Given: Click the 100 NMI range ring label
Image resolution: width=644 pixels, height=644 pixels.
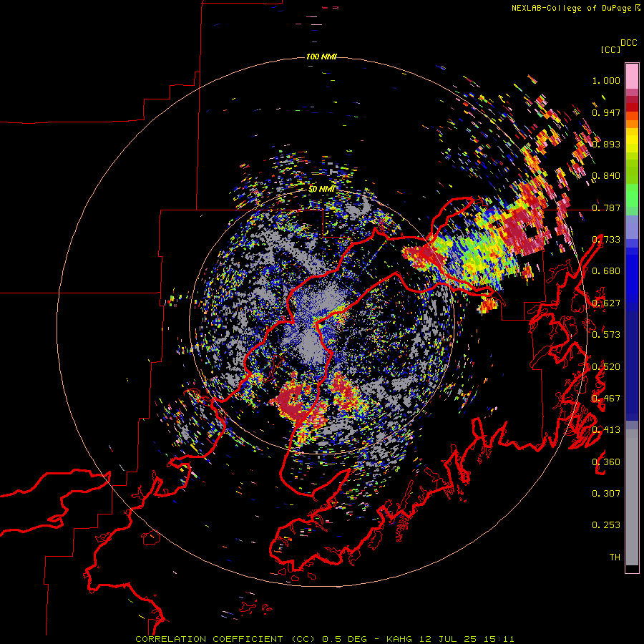Looking at the screenshot, I should [321, 57].
